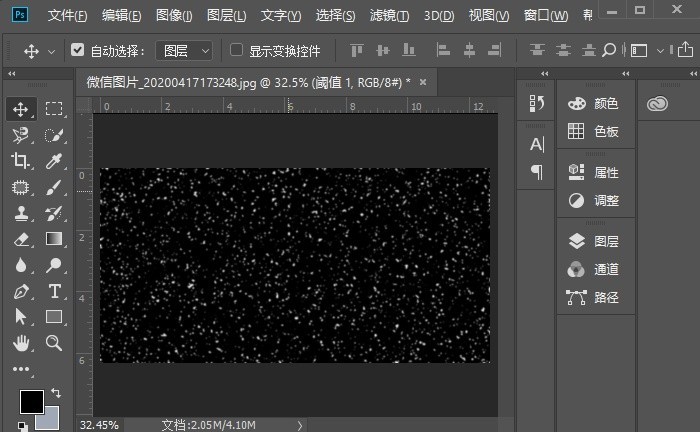This screenshot has height=432, width=700.
Task: Open the 调整 panel
Action: click(x=594, y=200)
